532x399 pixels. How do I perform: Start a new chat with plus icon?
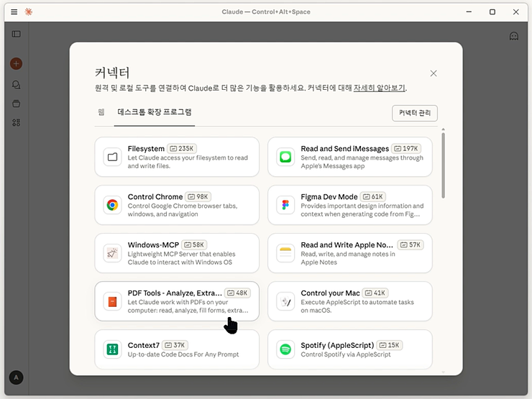coord(16,63)
